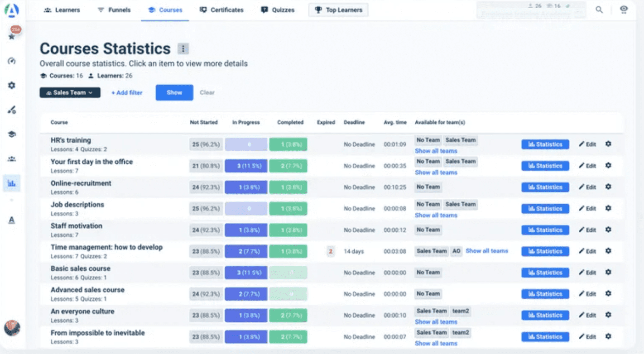Open gear settings for Advanced sales course

point(608,293)
